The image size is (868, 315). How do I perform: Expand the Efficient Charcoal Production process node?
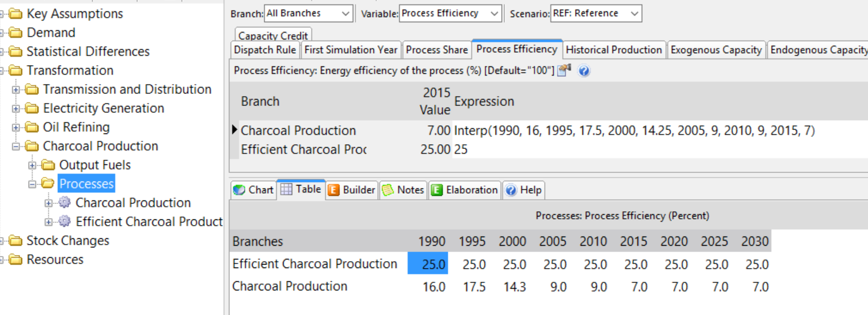(x=48, y=222)
